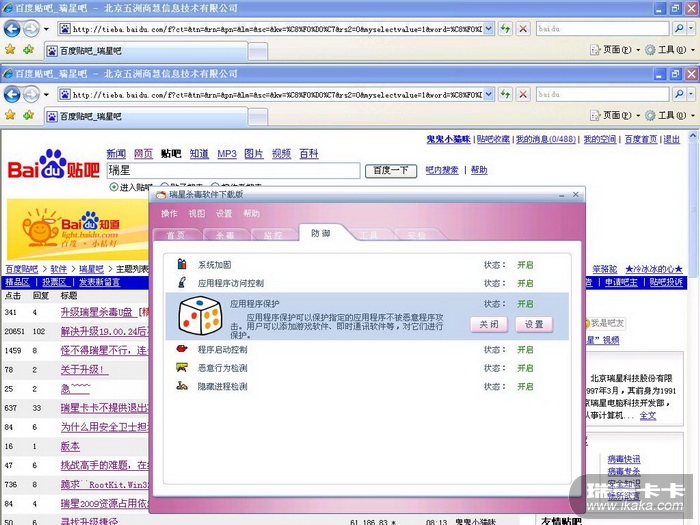Image resolution: width=700 pixels, height=525 pixels.
Task: Click the 恶意行为检测 icon
Action: [x=182, y=367]
